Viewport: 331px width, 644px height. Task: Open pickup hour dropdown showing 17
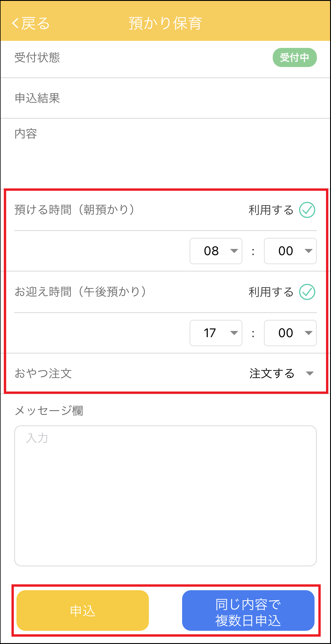216,333
